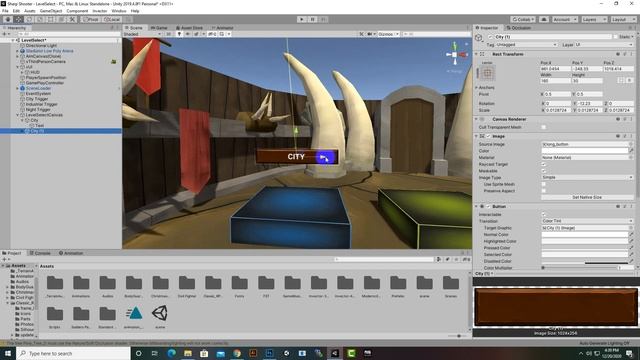Click the Collab button
The image size is (640, 360).
(x=523, y=19)
